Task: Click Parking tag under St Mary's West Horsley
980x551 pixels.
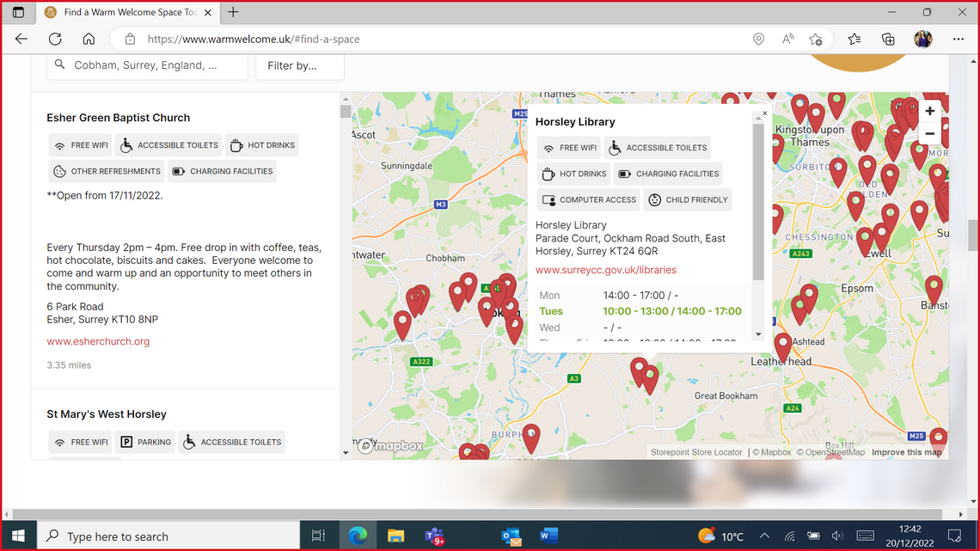Action: tap(145, 442)
